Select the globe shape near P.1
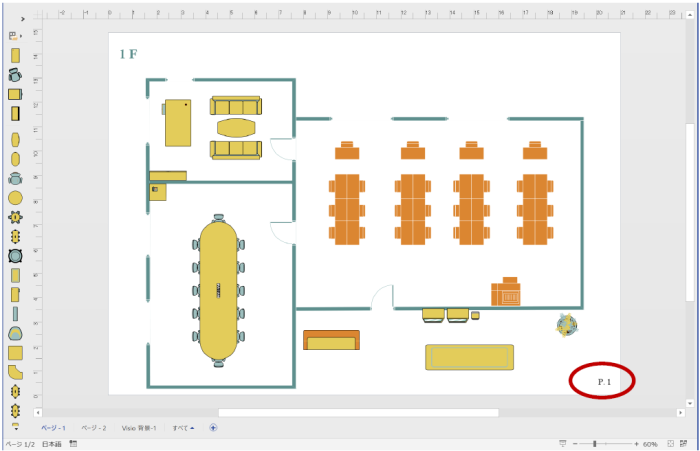Viewport: 700px width, 451px height. pos(567,324)
